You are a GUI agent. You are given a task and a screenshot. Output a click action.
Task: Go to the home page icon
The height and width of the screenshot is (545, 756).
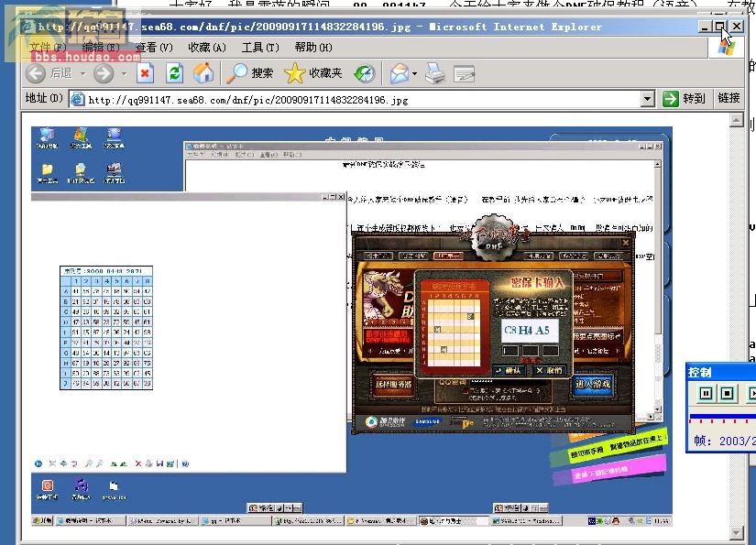pos(203,73)
